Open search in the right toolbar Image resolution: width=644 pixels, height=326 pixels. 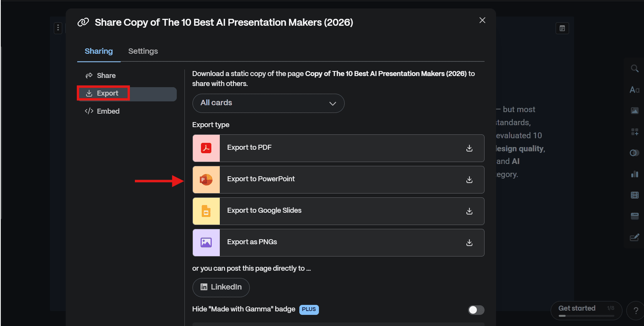point(634,68)
